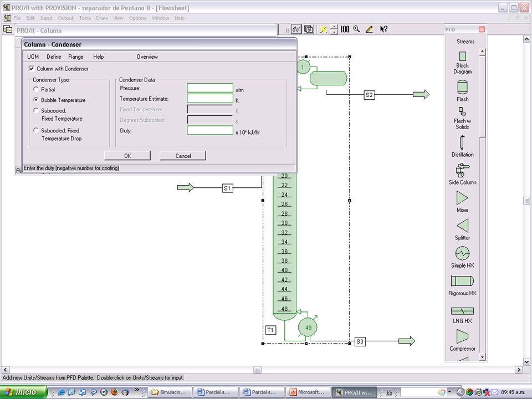
Task: Click the S3 bottoms stream label
Action: tap(360, 342)
